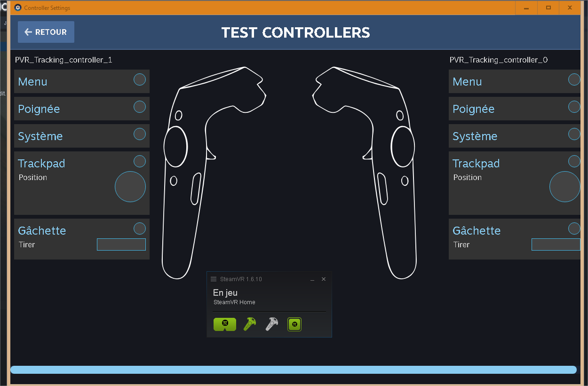Click Gâchette indicator on left controller panel

coord(140,228)
